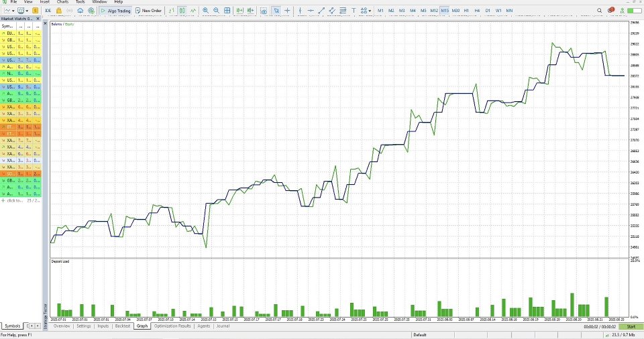Set timeframe to MN
This screenshot has height=339, width=644.
pyautogui.click(x=509, y=11)
